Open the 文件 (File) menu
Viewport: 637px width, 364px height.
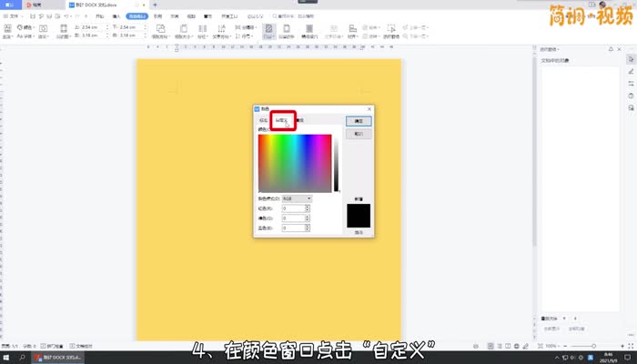pyautogui.click(x=14, y=16)
